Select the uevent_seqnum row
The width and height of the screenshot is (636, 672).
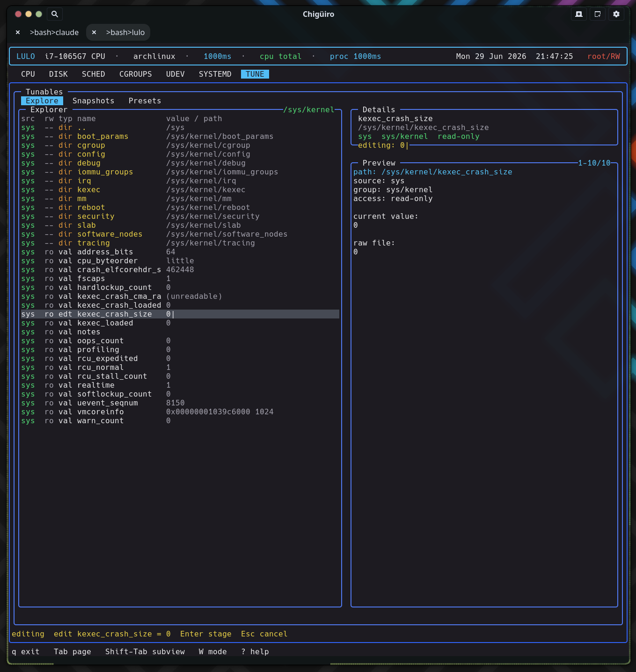tap(180, 403)
